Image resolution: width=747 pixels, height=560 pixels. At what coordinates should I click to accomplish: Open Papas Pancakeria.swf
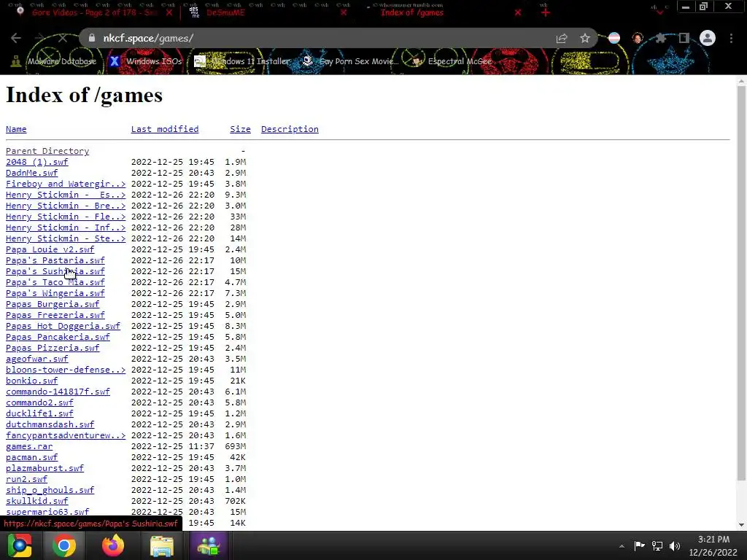click(58, 337)
